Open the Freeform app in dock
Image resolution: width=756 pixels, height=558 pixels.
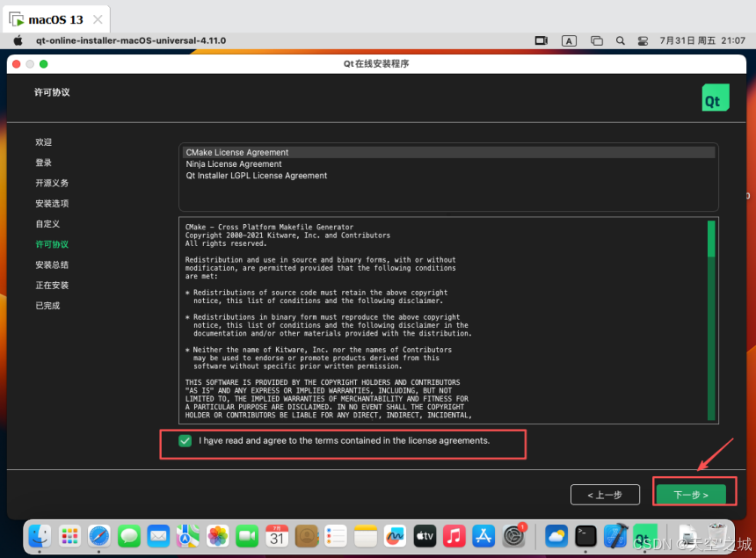click(x=395, y=536)
